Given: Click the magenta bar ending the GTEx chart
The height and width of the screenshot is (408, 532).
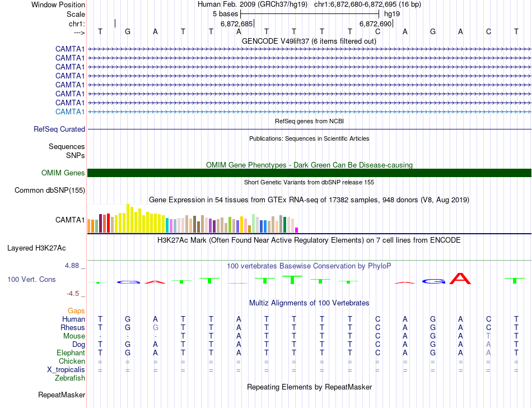Looking at the screenshot, I should click(296, 230).
